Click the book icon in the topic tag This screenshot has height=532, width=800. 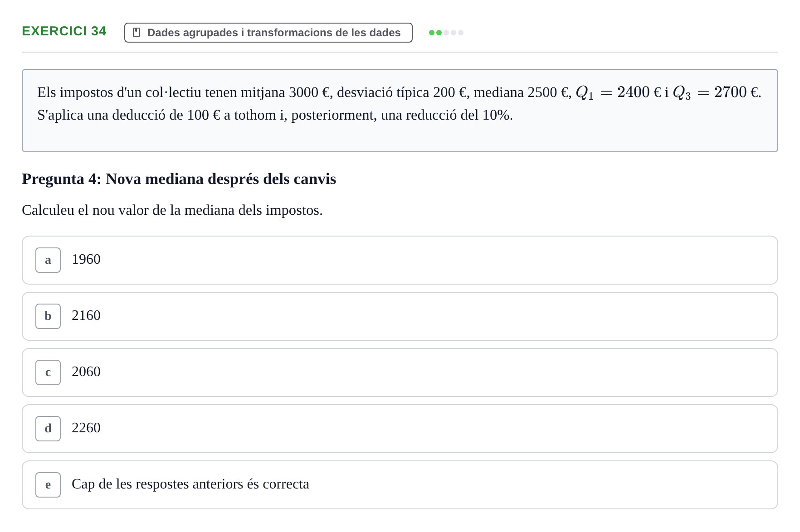137,33
